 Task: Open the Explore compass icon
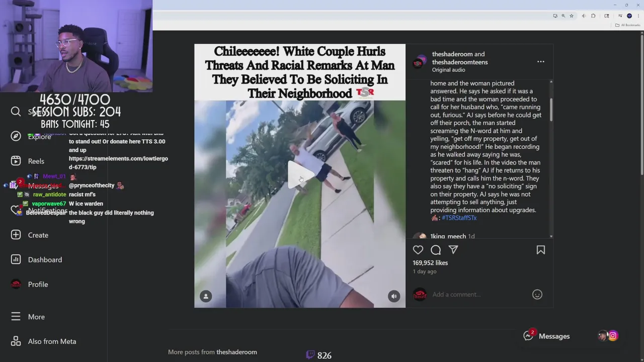point(16,136)
